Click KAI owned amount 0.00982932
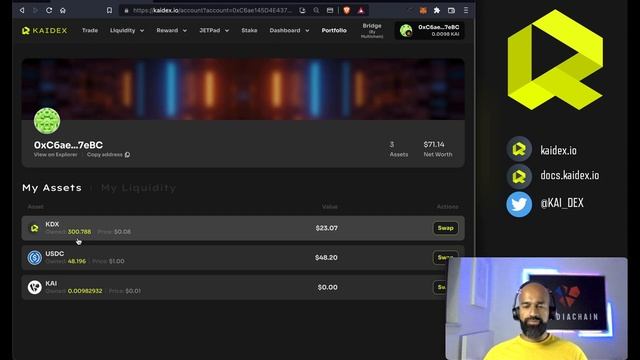The height and width of the screenshot is (360, 640). click(85, 291)
